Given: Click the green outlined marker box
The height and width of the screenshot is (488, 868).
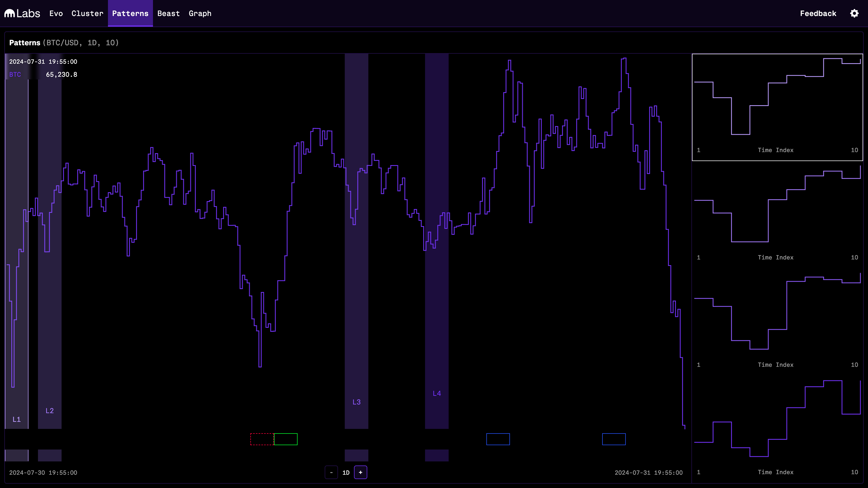Looking at the screenshot, I should [x=286, y=439].
